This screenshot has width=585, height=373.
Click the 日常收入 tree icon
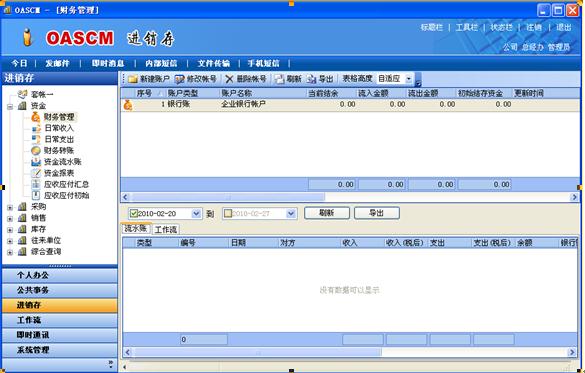pyautogui.click(x=36, y=128)
